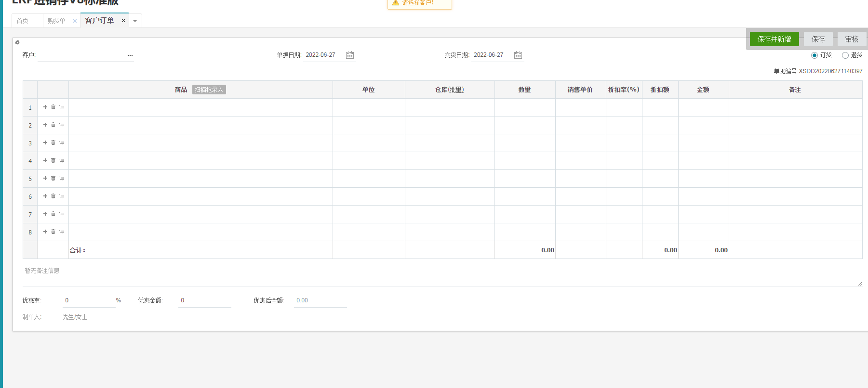Delete row 2 with trash icon
Viewport: 868px width, 388px height.
[x=53, y=125]
